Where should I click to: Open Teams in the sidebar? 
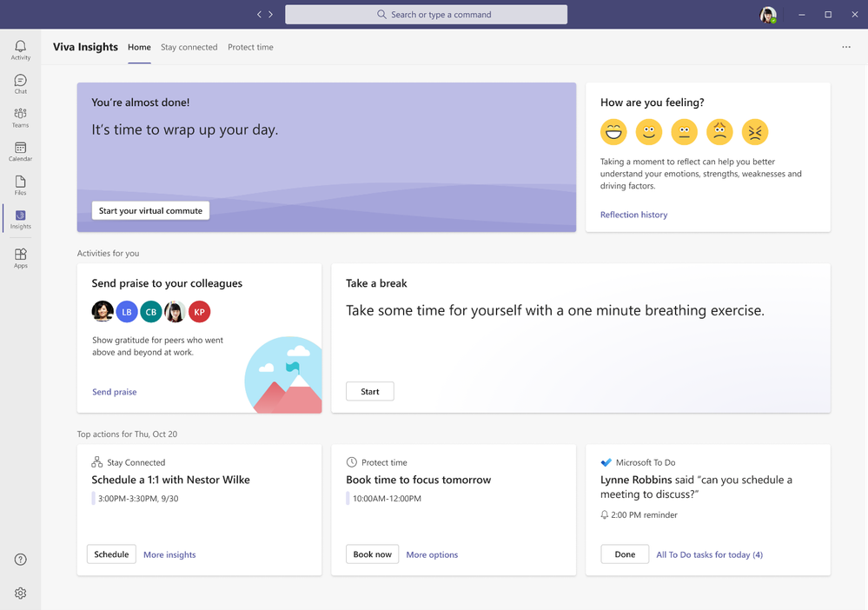coord(21,117)
